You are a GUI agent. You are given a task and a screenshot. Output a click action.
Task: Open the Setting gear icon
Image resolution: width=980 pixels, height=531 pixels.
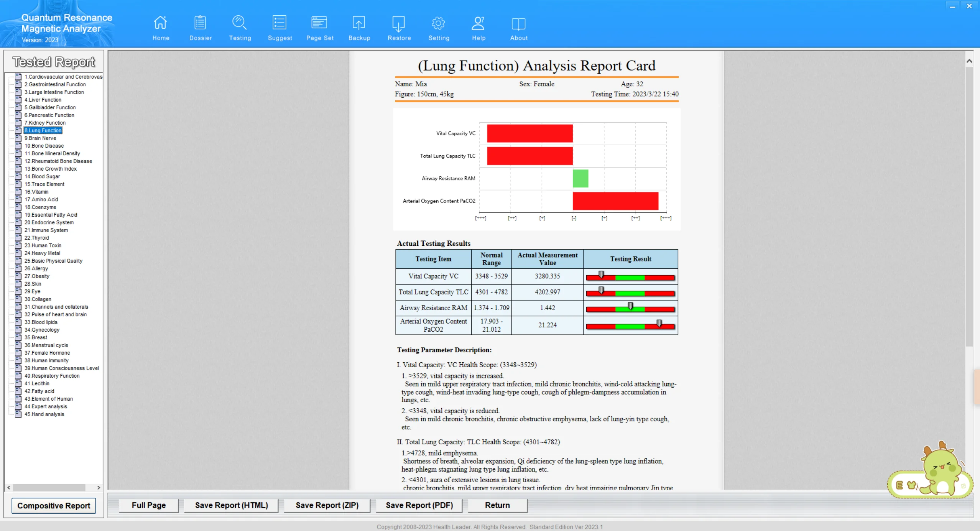click(x=439, y=23)
